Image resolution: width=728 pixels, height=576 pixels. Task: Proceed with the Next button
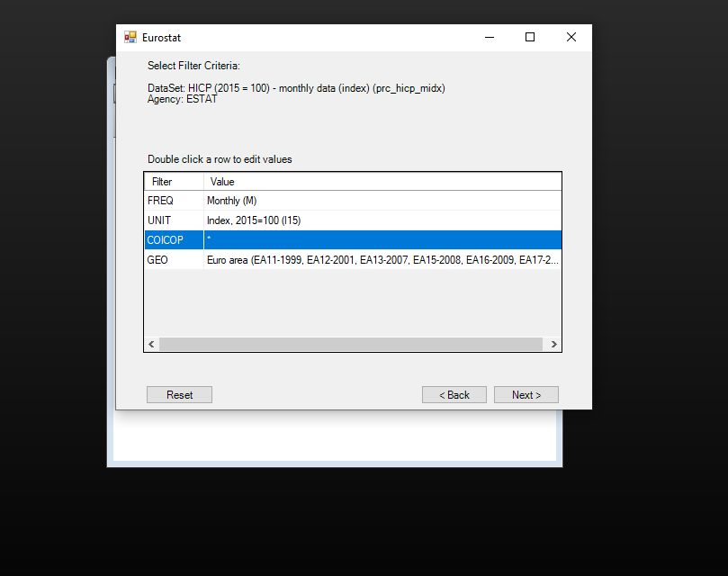click(526, 395)
